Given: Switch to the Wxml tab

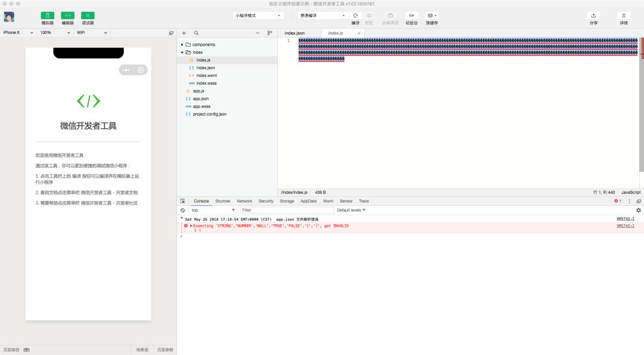Looking at the screenshot, I should [x=328, y=201].
